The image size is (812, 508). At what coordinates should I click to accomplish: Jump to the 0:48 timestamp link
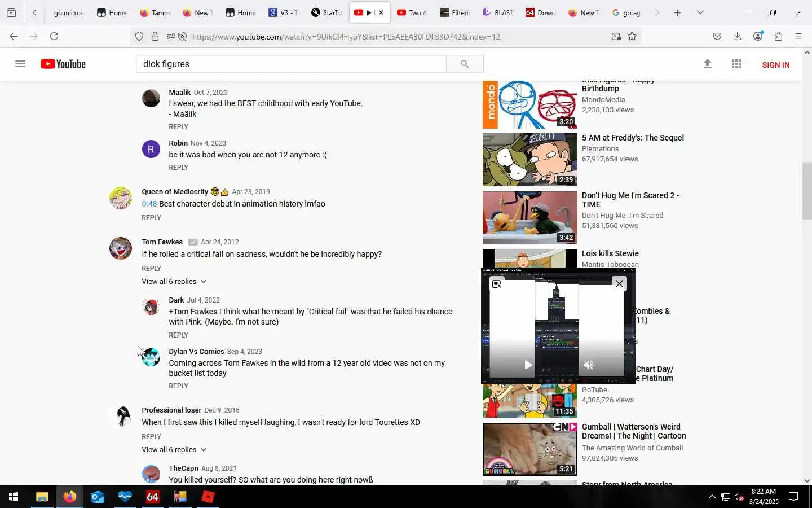click(149, 204)
